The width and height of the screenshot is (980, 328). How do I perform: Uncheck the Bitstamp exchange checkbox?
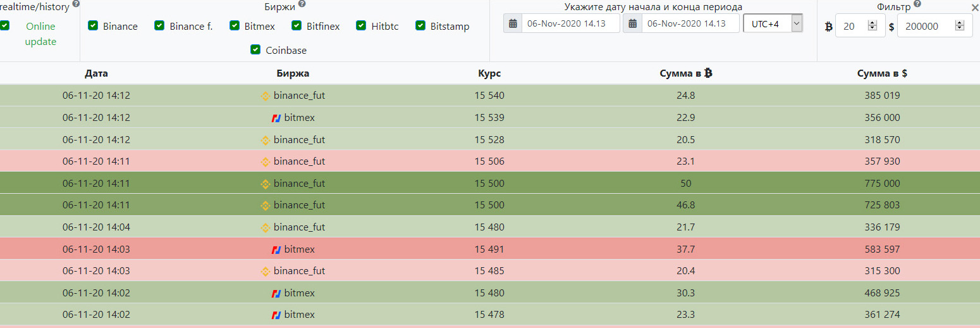pyautogui.click(x=420, y=26)
